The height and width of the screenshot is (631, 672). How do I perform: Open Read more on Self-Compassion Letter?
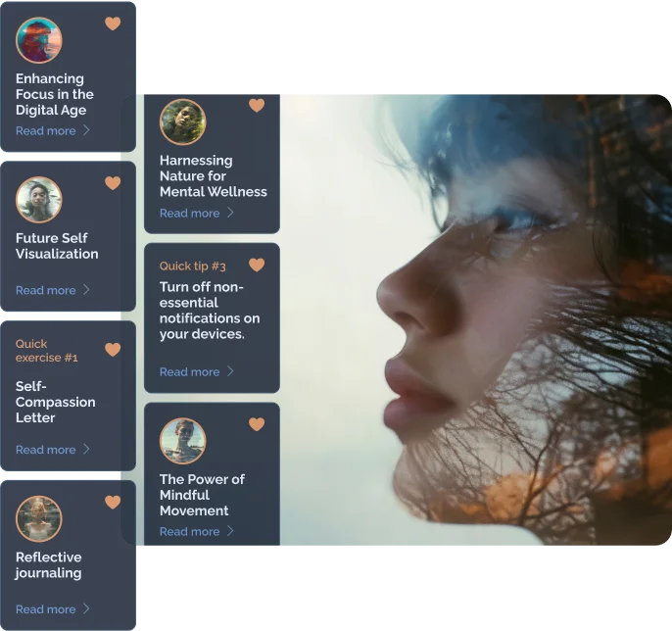coord(45,450)
